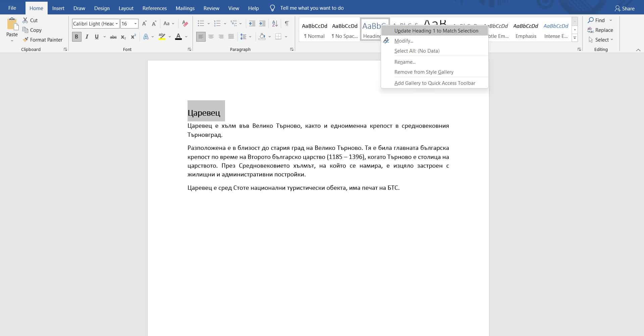The width and height of the screenshot is (644, 336).
Task: Select the Format Painter tool
Action: click(x=43, y=40)
